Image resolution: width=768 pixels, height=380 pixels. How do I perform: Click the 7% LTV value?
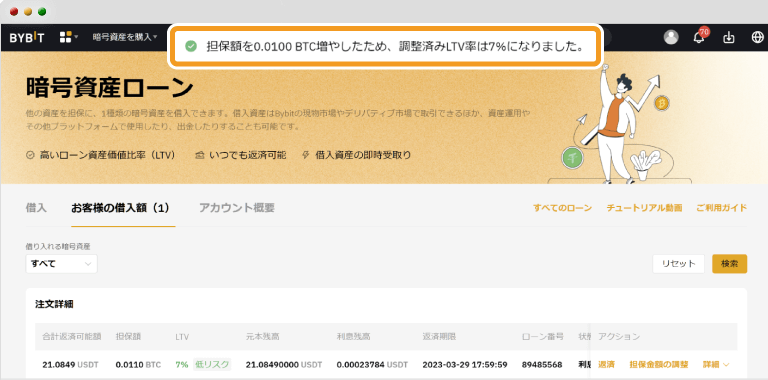(182, 364)
